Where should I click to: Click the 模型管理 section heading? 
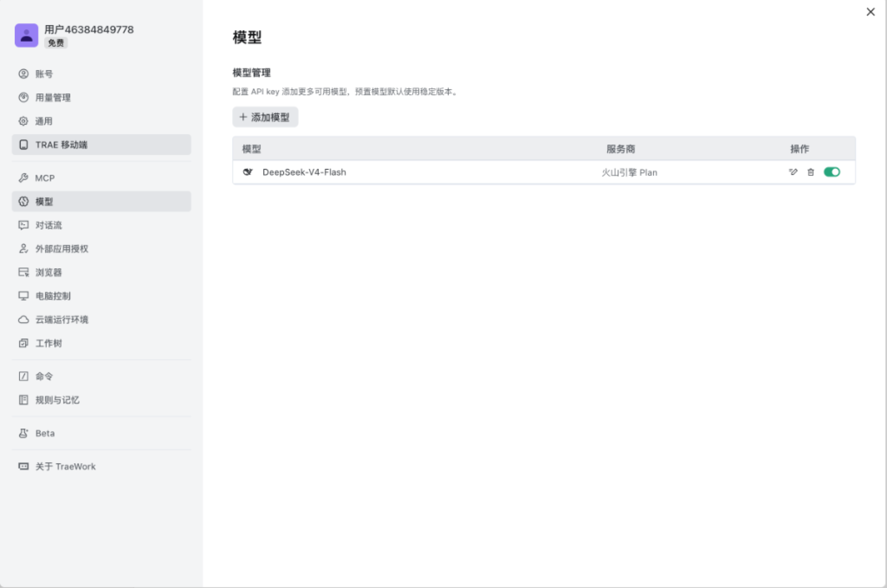click(x=252, y=72)
